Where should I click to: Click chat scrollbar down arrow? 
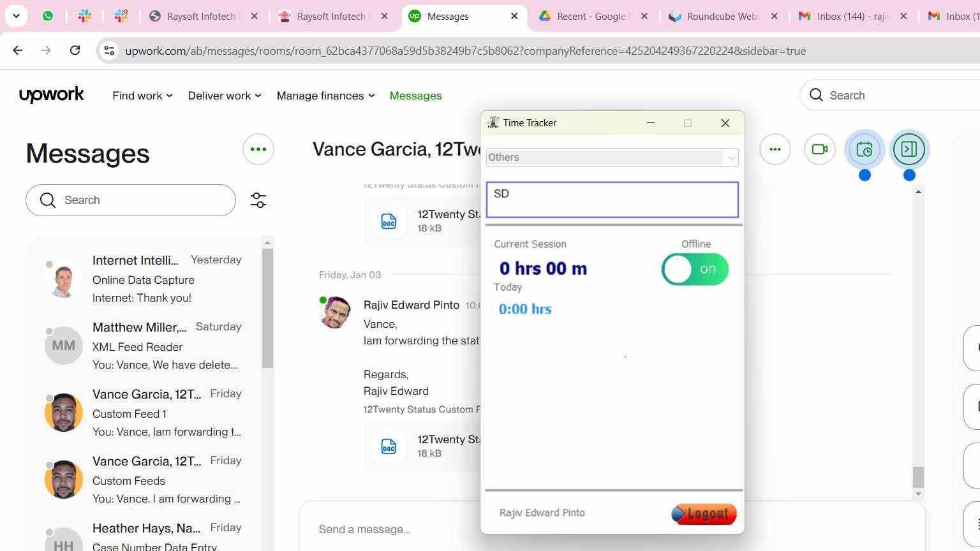tap(918, 494)
